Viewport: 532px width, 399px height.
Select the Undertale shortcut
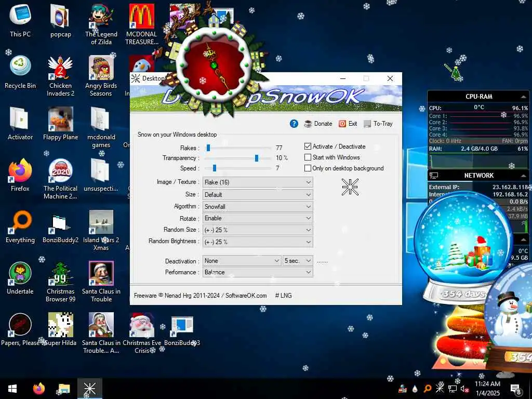[x=20, y=278]
